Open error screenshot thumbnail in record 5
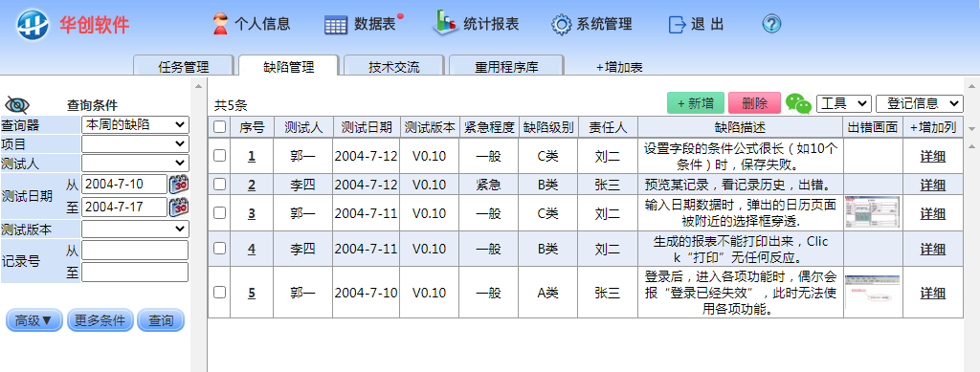 point(872,292)
